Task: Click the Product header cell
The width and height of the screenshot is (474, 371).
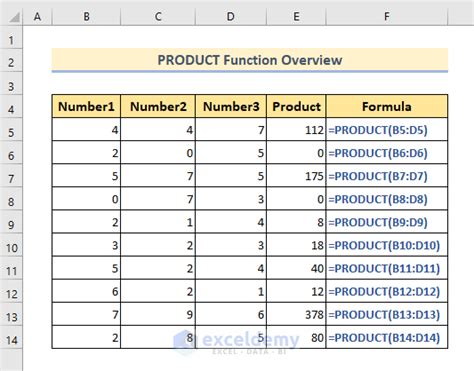Action: 296,106
